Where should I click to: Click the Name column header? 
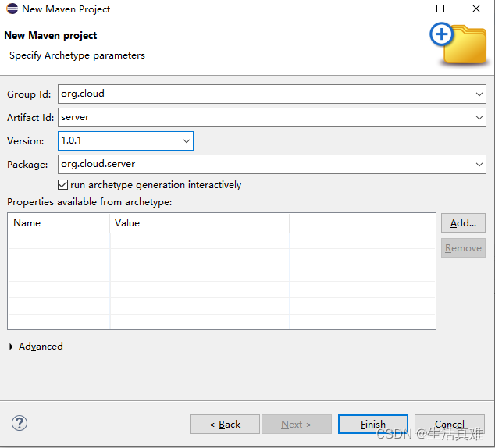click(x=59, y=223)
